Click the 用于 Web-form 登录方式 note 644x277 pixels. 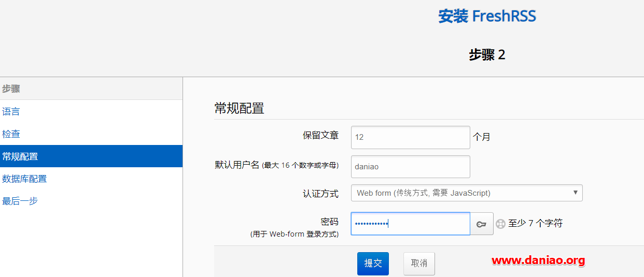(x=294, y=234)
